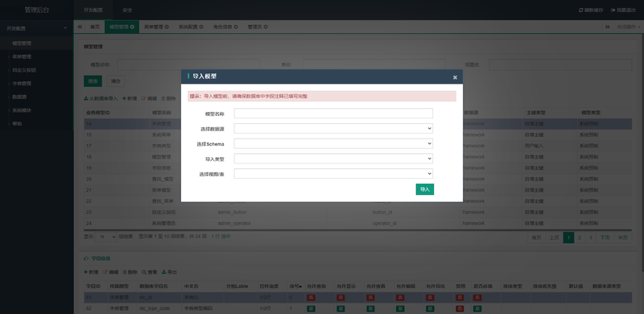Toggle 允许编辑 for field row 61
This screenshot has width=644, height=314.
tap(399, 298)
